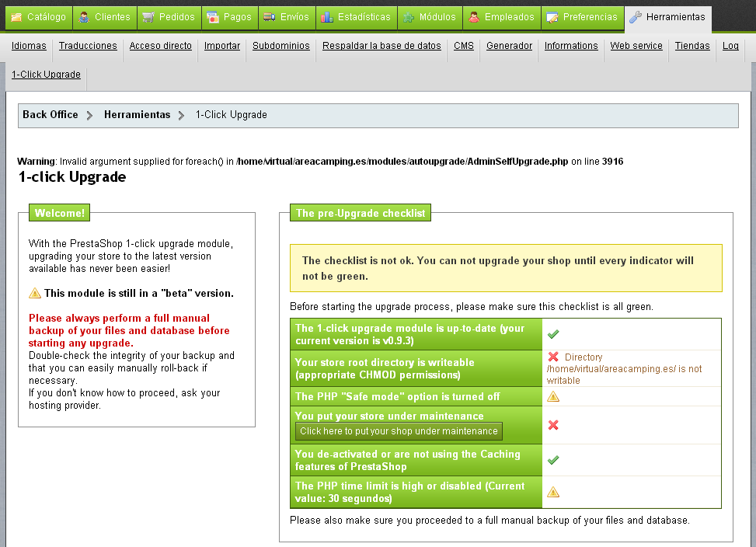Image resolution: width=756 pixels, height=547 pixels.
Task: Click the red backup warning text
Action: [129, 331]
